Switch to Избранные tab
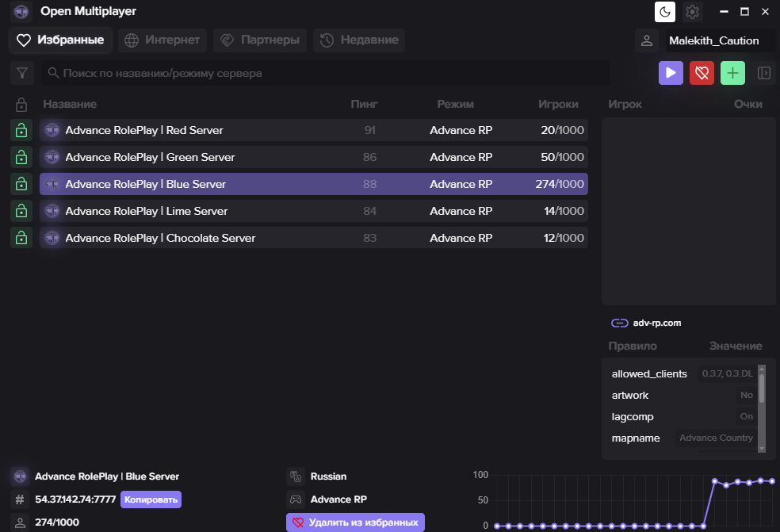 coord(60,40)
